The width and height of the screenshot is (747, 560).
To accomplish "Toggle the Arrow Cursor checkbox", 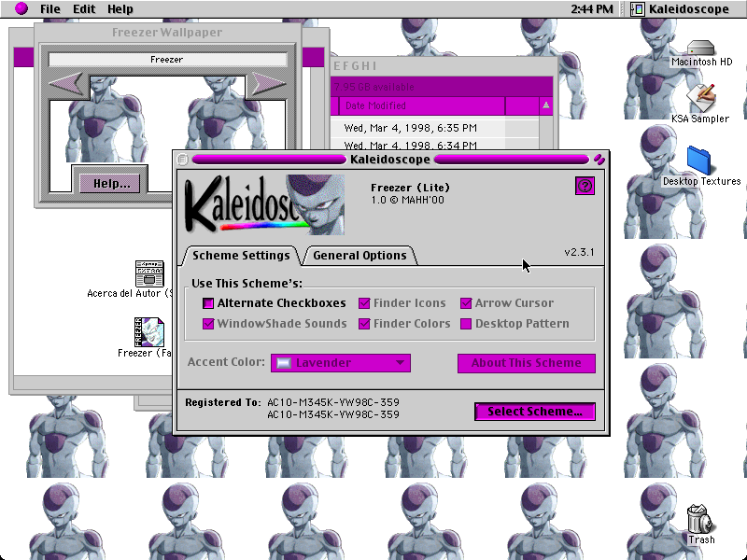I will [466, 303].
